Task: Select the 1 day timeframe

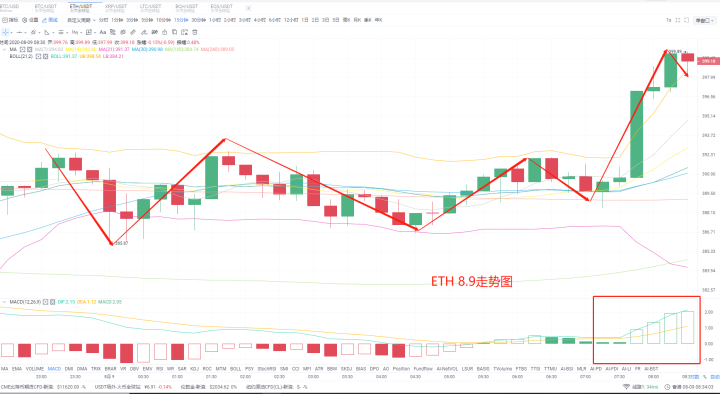Action: click(x=304, y=20)
